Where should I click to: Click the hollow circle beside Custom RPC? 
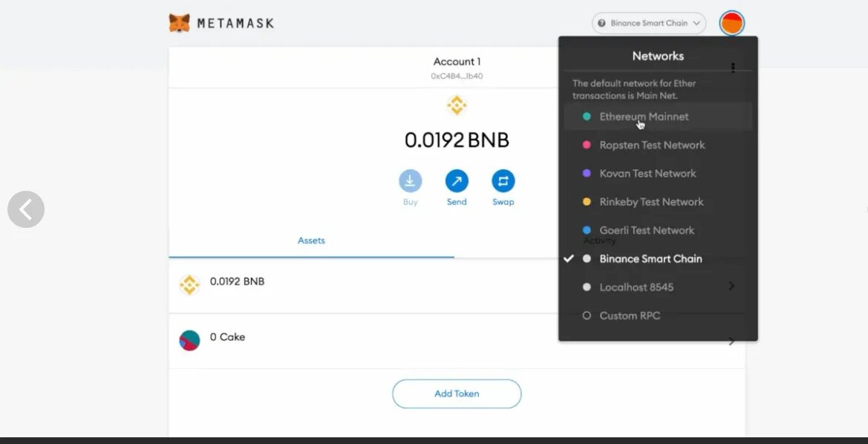pyautogui.click(x=587, y=316)
